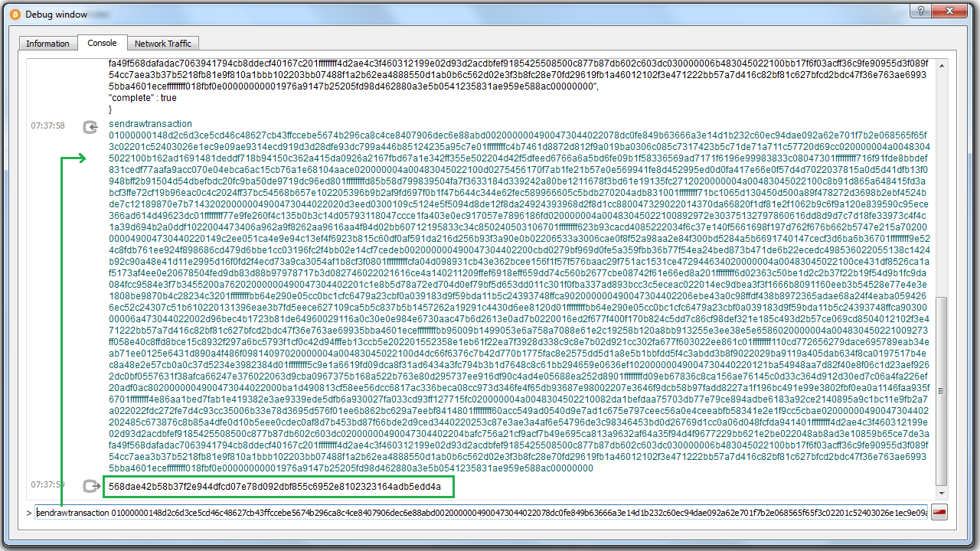The height and width of the screenshot is (551, 980).
Task: Click the clear console red button
Action: [x=939, y=513]
